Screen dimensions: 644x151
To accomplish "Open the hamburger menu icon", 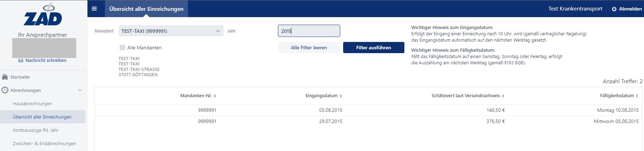I will point(94,9).
